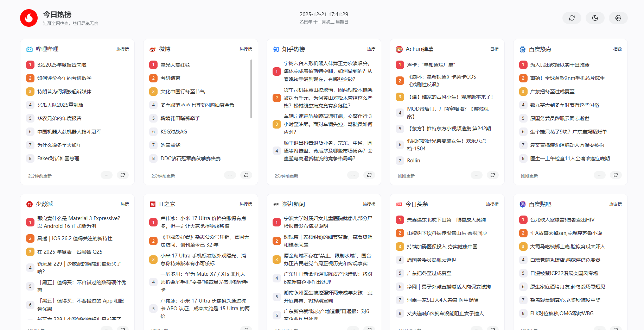Viewport: 644px width, 330px height.
Task: Open '星光大赏红毯' Weibo entry
Action: 176,65
